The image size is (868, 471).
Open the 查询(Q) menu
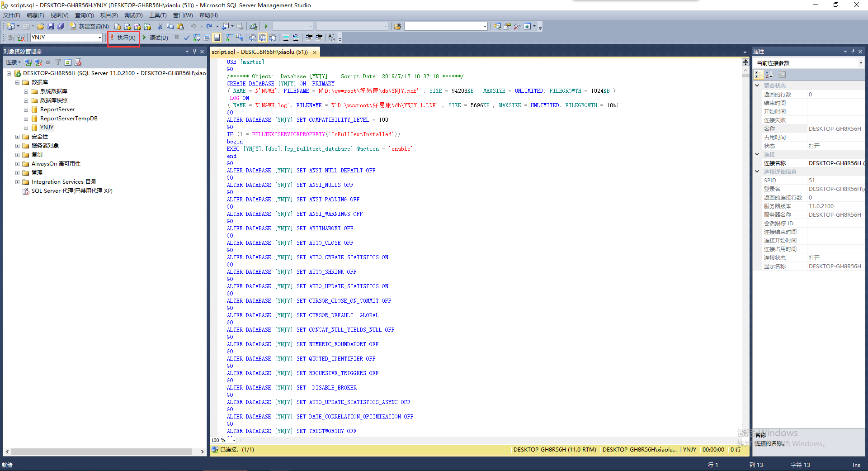(x=83, y=15)
